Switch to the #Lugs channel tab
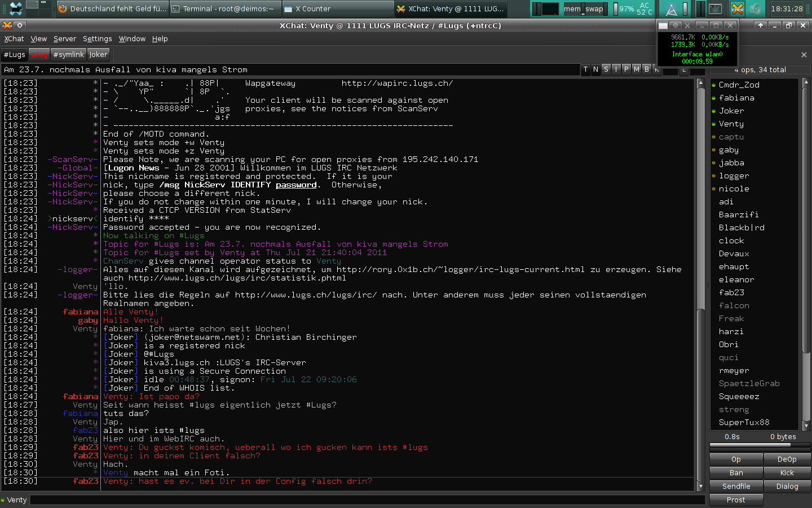Viewport: 812px width, 508px height. [x=15, y=55]
